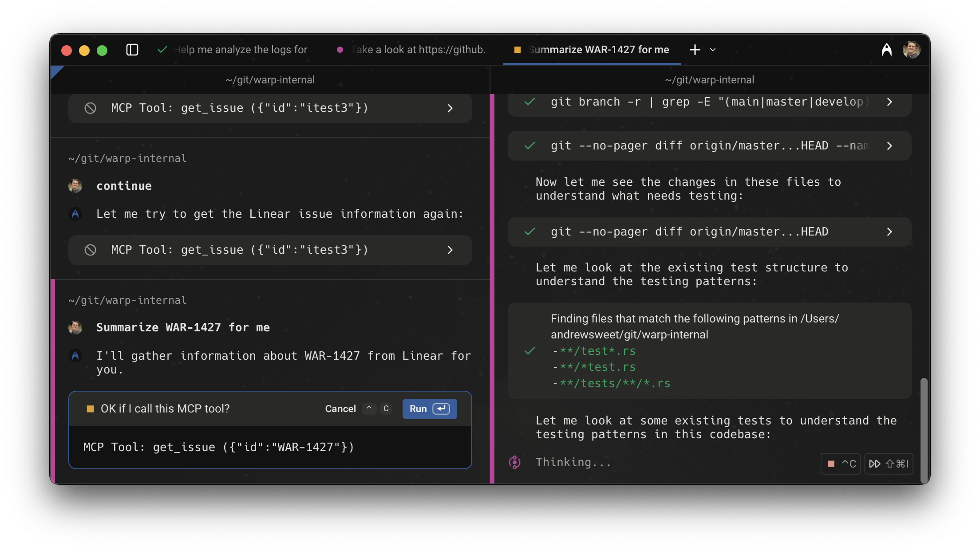Switch to 'Help me analyze the logs' tab

[240, 50]
